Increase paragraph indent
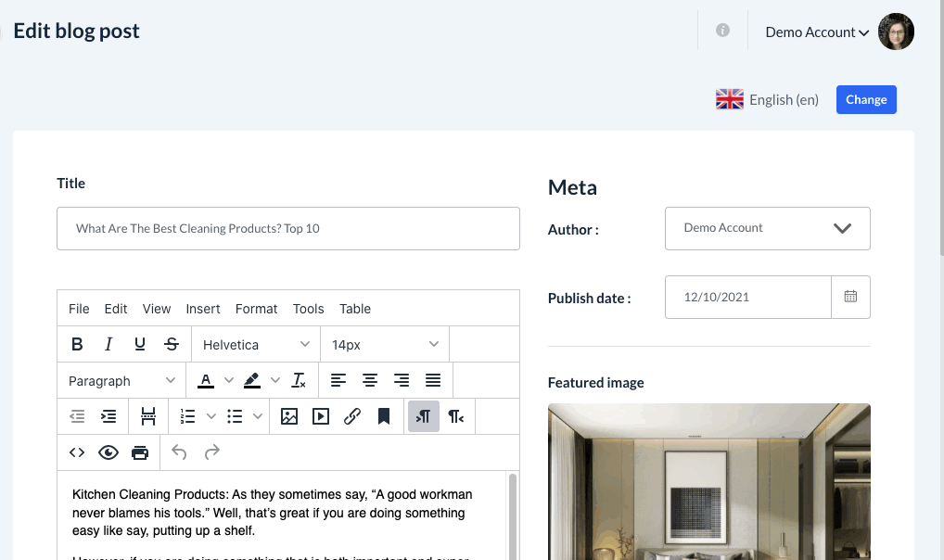This screenshot has height=560, width=944. (108, 416)
